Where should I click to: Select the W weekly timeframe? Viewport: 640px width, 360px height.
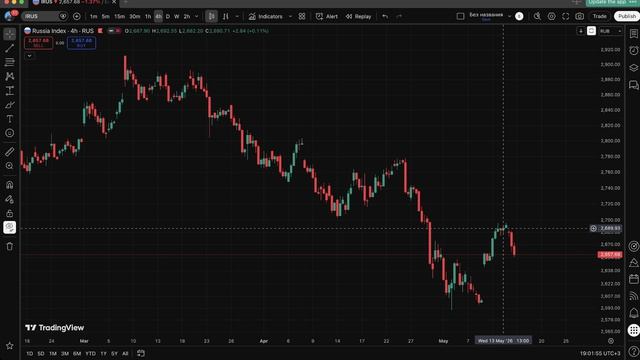pyautogui.click(x=177, y=16)
